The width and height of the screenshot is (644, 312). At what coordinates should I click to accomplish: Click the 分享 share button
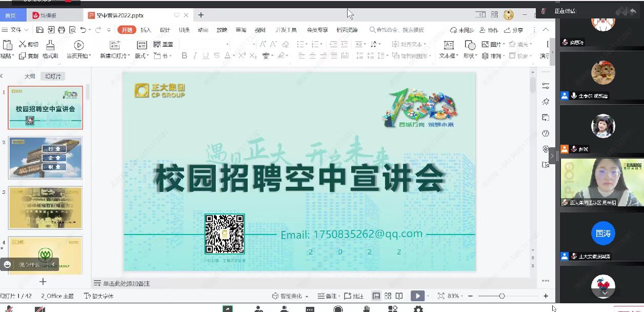click(514, 30)
